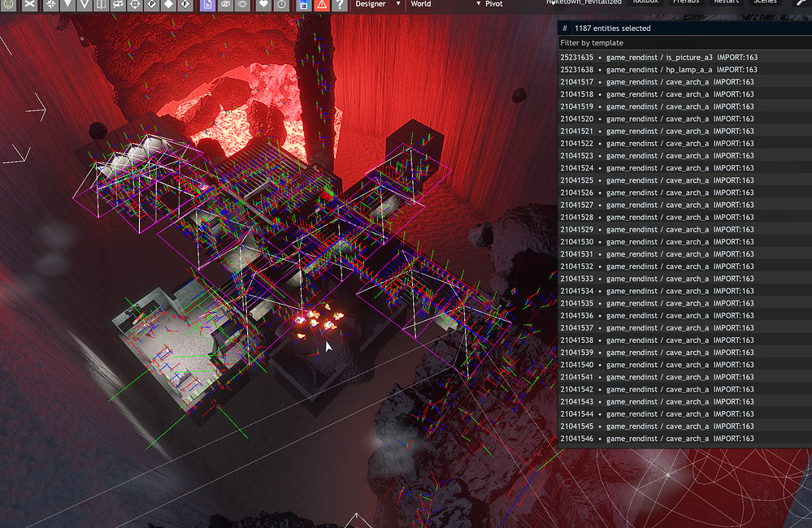Image resolution: width=812 pixels, height=528 pixels.
Task: Select entity 21041529 cave_arch_a row
Action: point(684,230)
